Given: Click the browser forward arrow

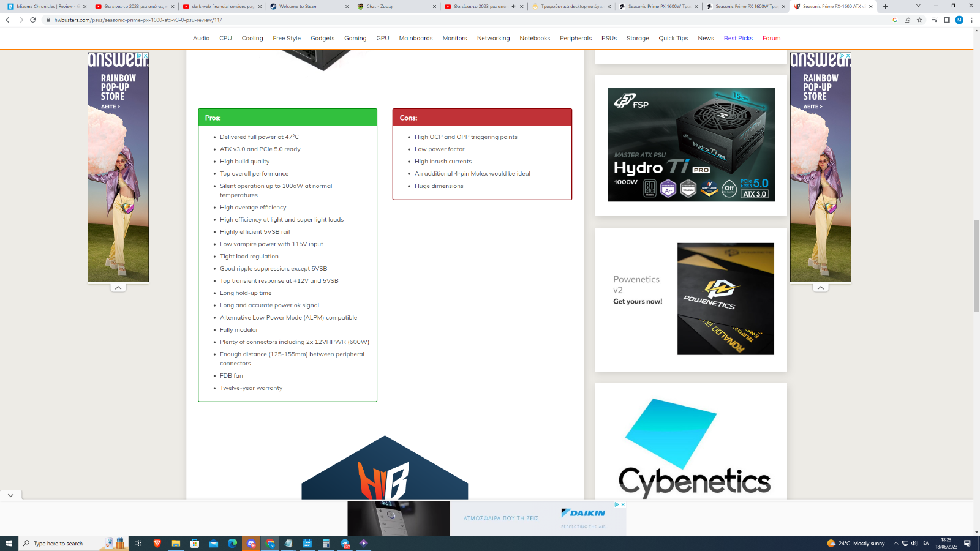Looking at the screenshot, I should pyautogui.click(x=21, y=20).
